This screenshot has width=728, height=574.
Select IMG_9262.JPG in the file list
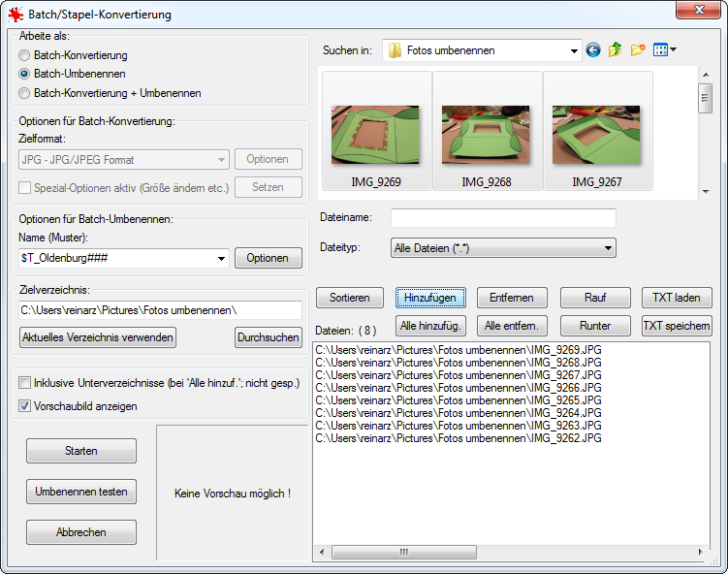click(x=459, y=438)
